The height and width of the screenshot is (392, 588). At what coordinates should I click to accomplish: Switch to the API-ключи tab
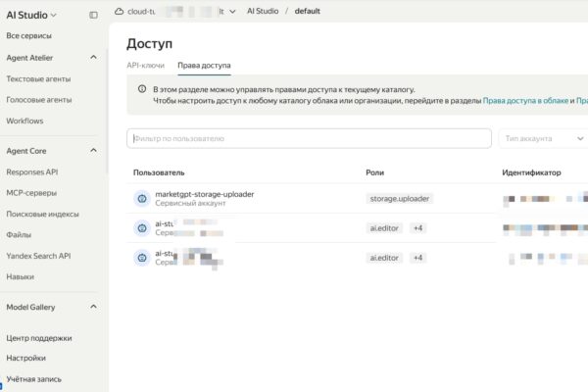(x=145, y=66)
